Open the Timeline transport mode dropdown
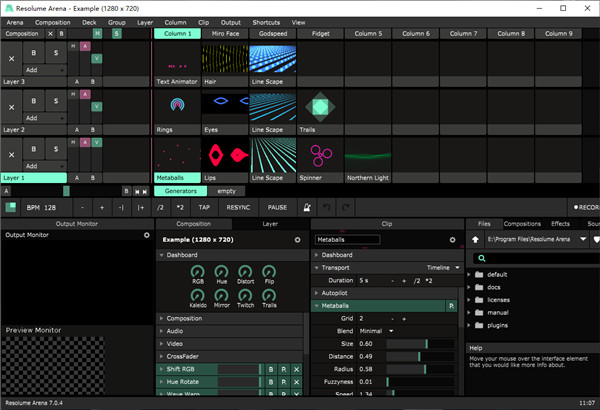Viewport: 600px width, 410px height. (443, 268)
